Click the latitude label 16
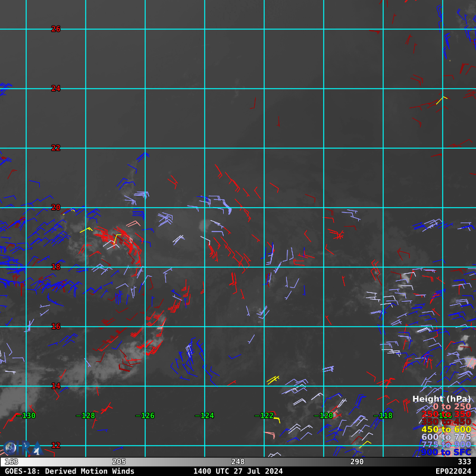Viewport: 476px width, 476px height. pyautogui.click(x=56, y=327)
